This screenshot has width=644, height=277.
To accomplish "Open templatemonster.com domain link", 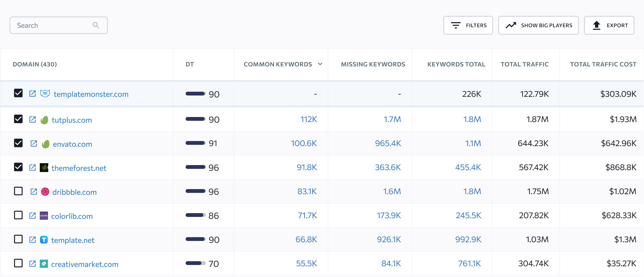I will coord(91,94).
